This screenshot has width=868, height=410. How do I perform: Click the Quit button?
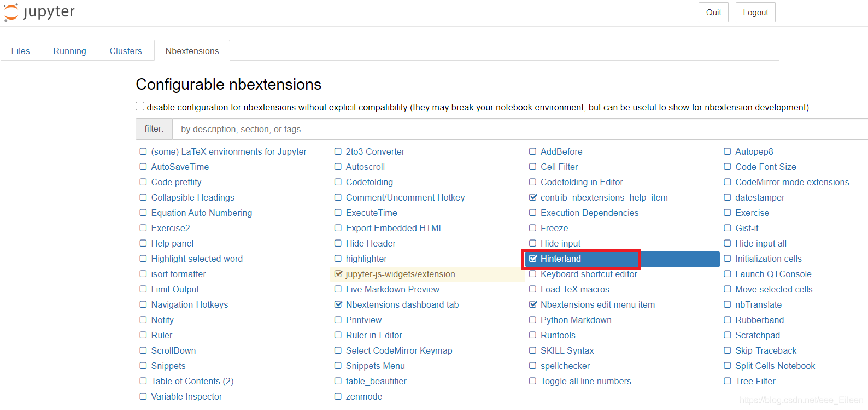pos(713,13)
